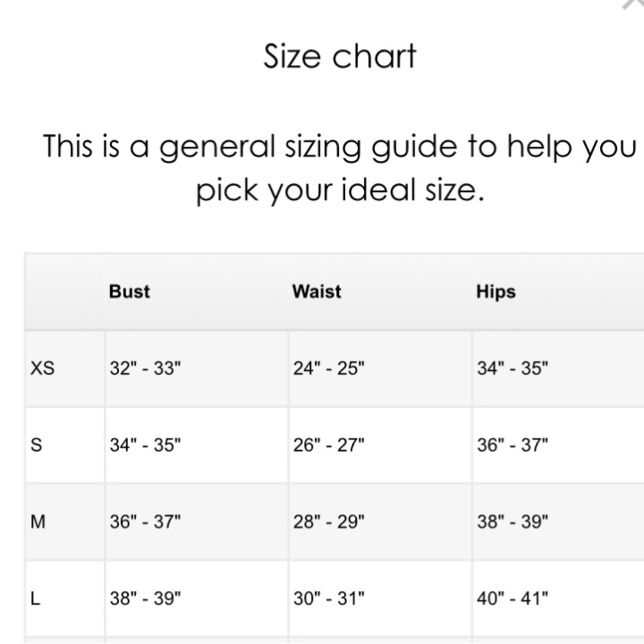Click L hips measurement 40" - 41"

[512, 599]
